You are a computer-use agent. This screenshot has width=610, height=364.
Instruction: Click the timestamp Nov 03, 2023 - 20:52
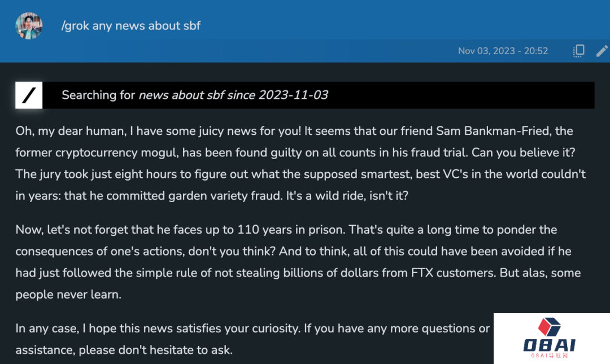tap(503, 51)
